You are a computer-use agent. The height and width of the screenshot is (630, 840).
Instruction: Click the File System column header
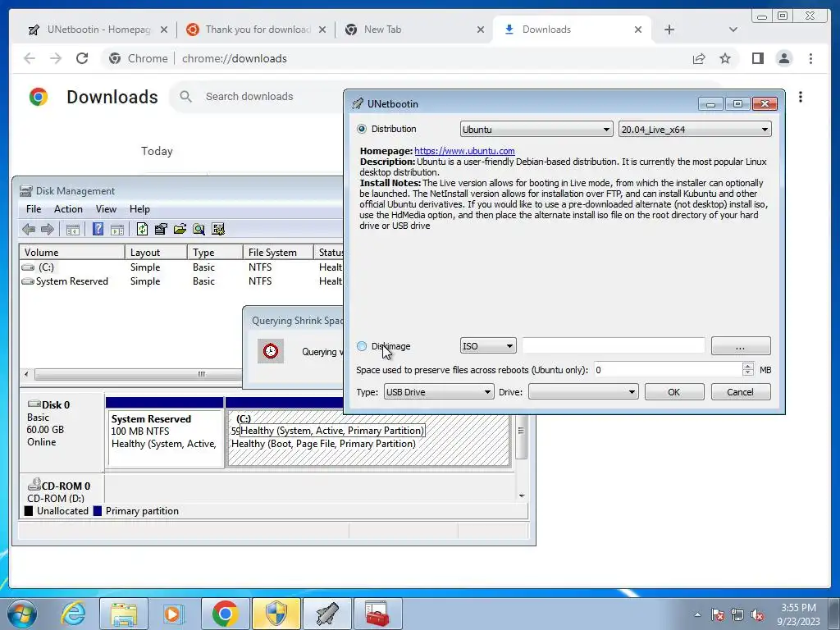point(277,253)
